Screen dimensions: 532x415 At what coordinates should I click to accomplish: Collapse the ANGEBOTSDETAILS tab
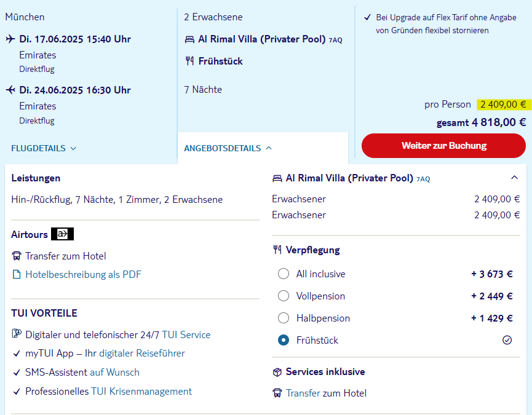tap(228, 148)
